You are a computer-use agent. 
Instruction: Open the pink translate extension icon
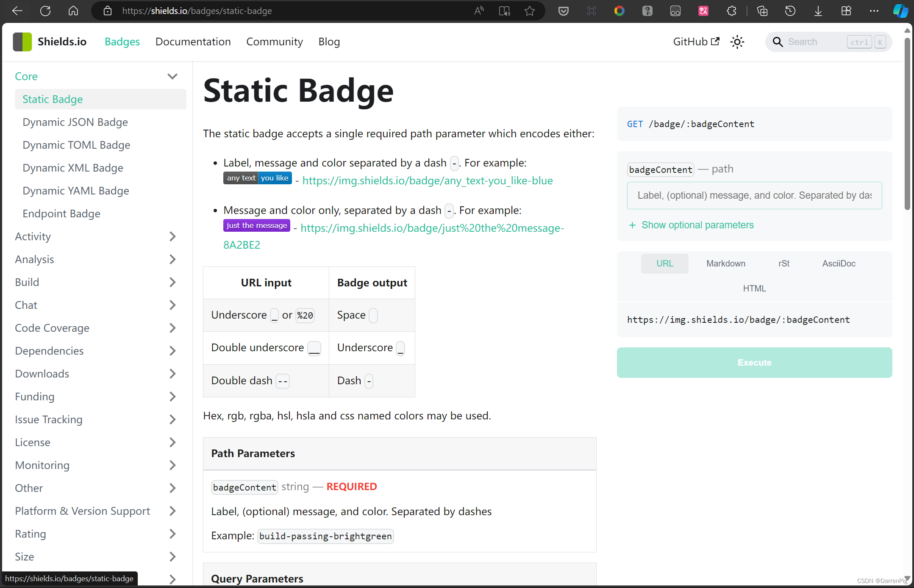703,11
